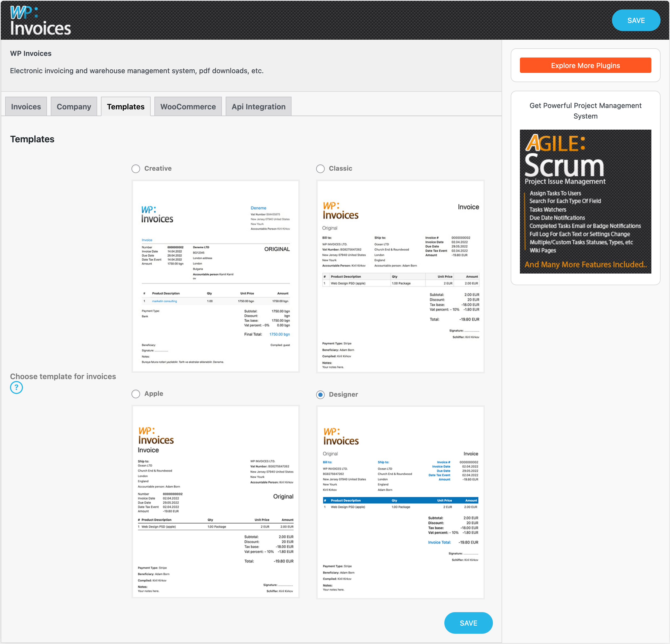Click the Creative invoice template preview
The width and height of the screenshot is (670, 644).
216,276
